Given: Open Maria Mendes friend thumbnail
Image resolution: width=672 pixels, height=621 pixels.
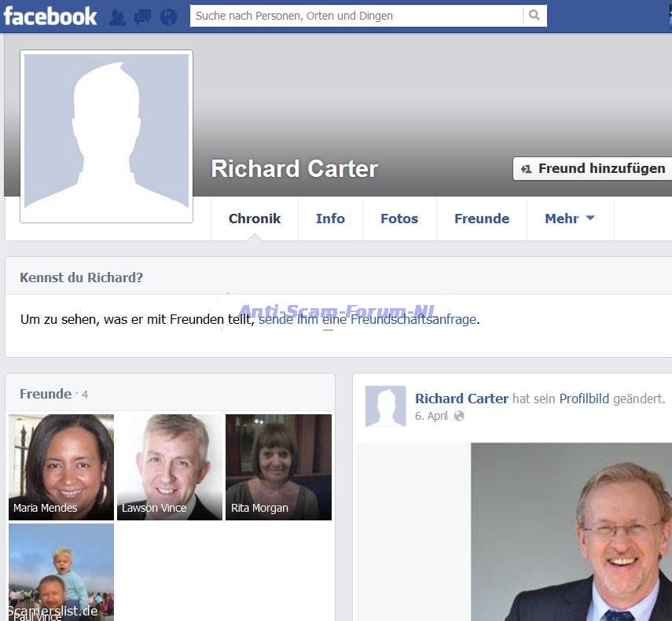Looking at the screenshot, I should pyautogui.click(x=61, y=467).
